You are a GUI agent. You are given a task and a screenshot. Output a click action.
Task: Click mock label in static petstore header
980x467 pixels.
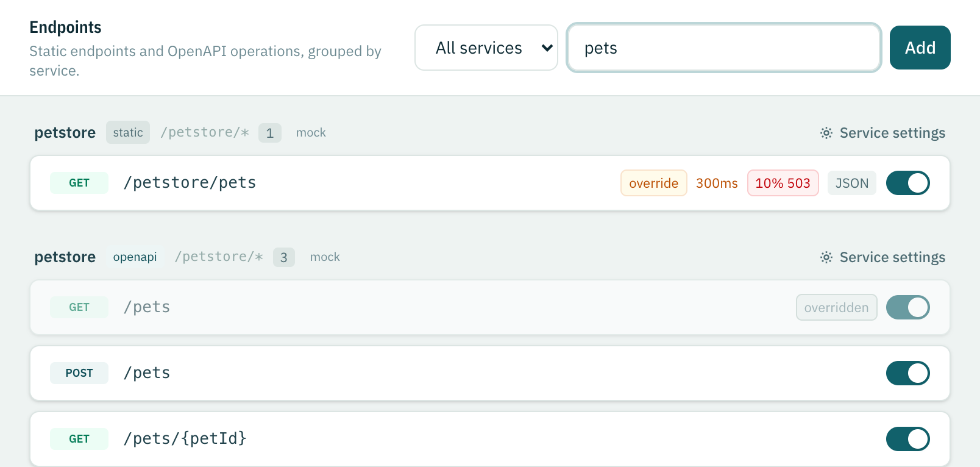point(311,133)
